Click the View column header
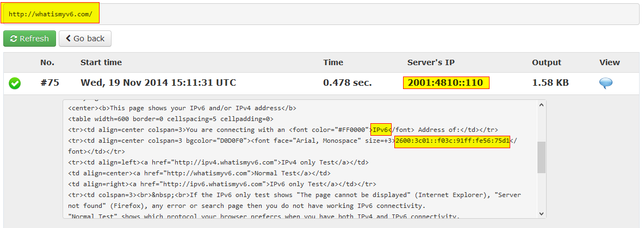This screenshot has height=228, width=644. pyautogui.click(x=610, y=63)
